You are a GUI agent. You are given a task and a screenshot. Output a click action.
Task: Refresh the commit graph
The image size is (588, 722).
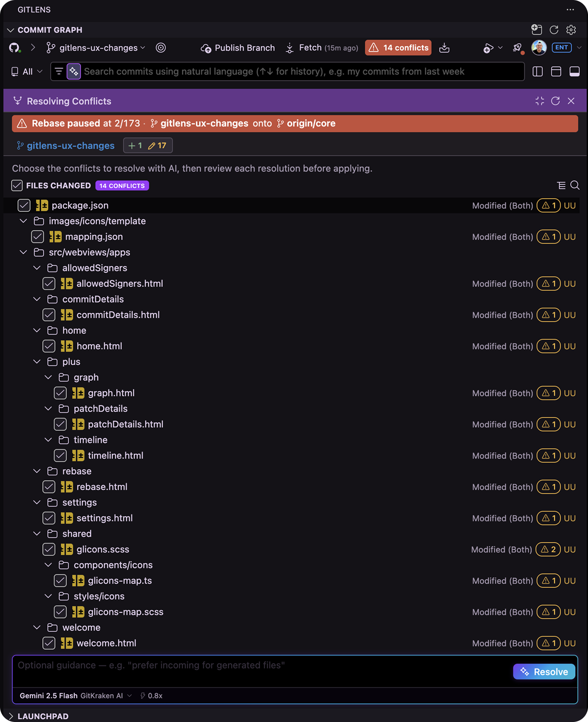[x=554, y=30]
